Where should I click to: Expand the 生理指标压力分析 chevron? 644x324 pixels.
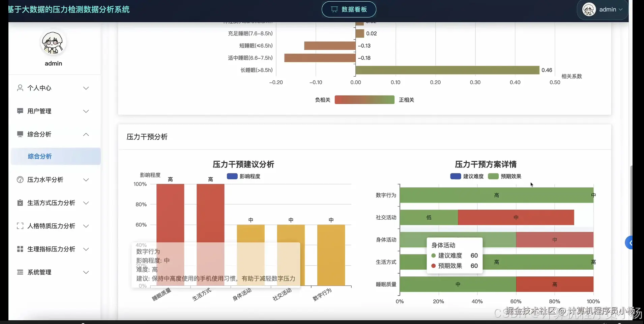click(x=86, y=249)
